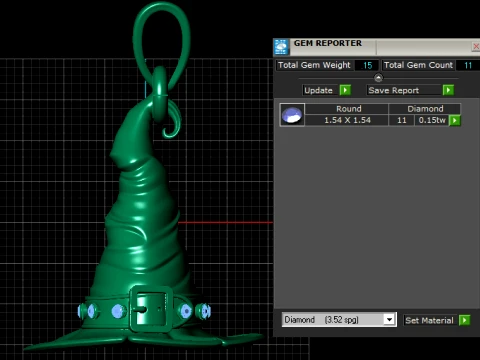Click the green arrow beside 0.15tw
The height and width of the screenshot is (360, 480).
tap(455, 120)
